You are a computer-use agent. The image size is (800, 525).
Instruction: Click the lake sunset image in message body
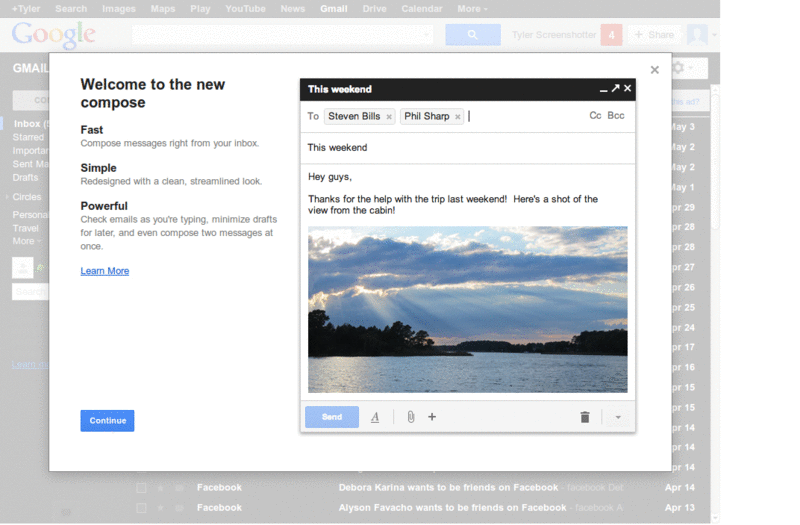coord(468,310)
